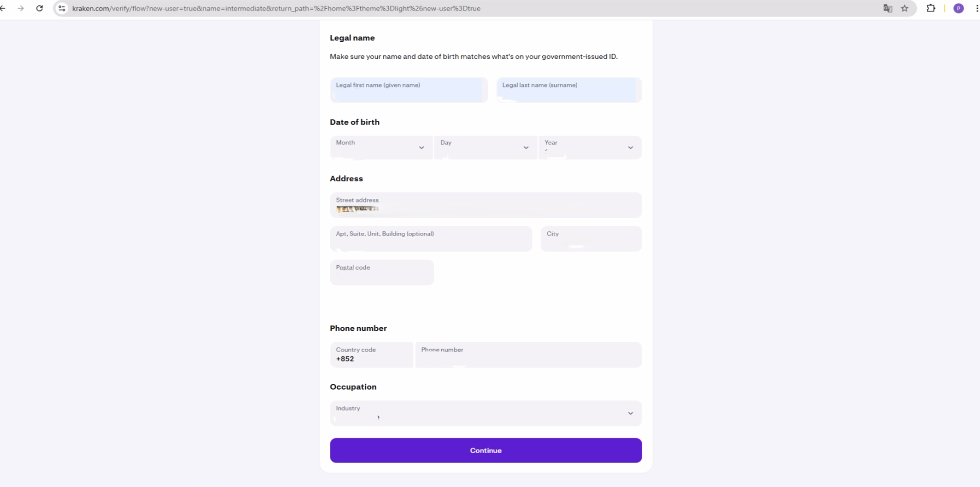
Task: Focus the Legal last name field
Action: (x=569, y=90)
